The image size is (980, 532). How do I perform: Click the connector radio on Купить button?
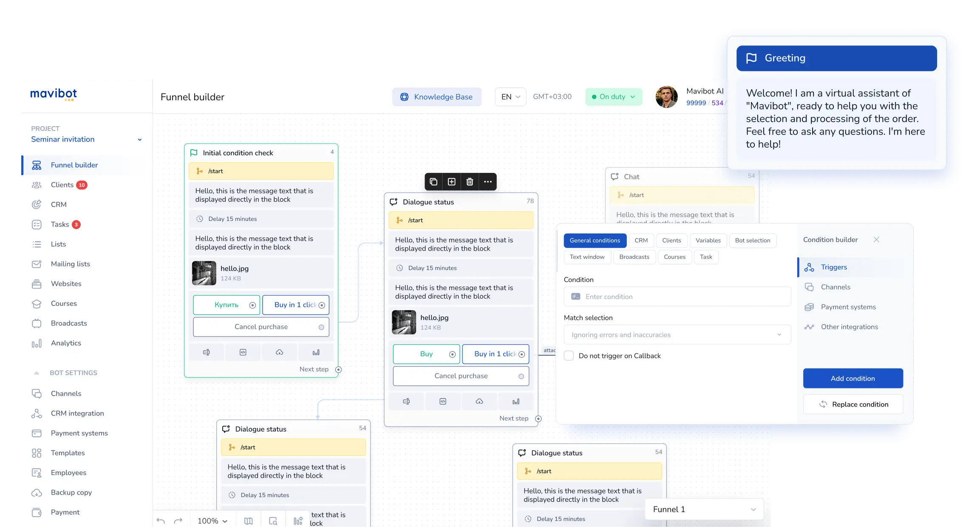tap(252, 305)
